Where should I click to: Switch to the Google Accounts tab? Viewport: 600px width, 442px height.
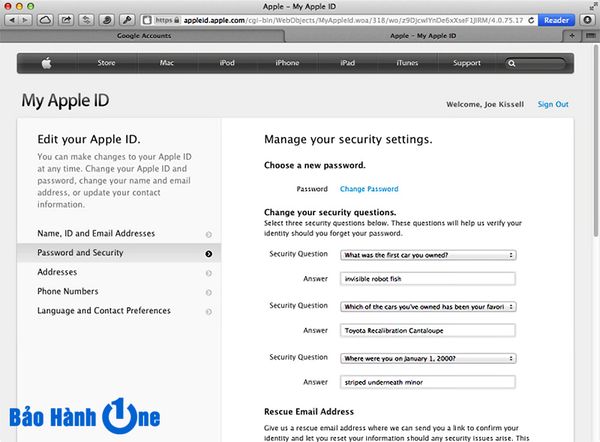(x=150, y=35)
